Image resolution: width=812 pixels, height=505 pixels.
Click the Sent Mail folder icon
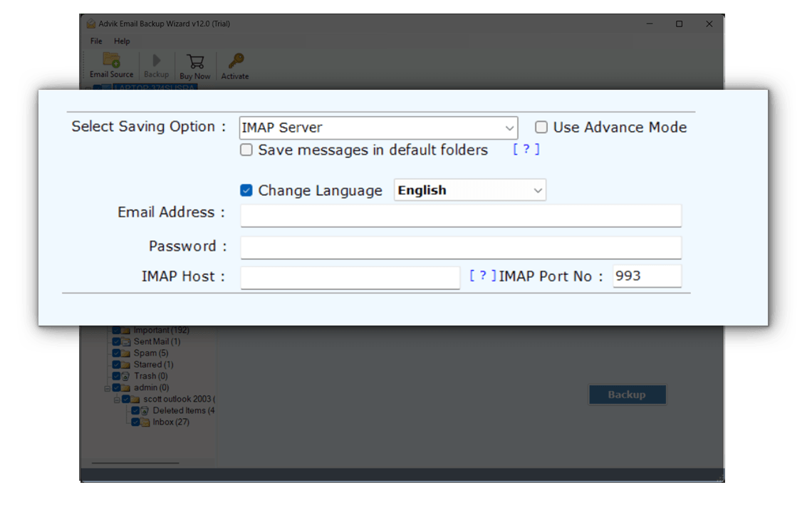pyautogui.click(x=126, y=342)
